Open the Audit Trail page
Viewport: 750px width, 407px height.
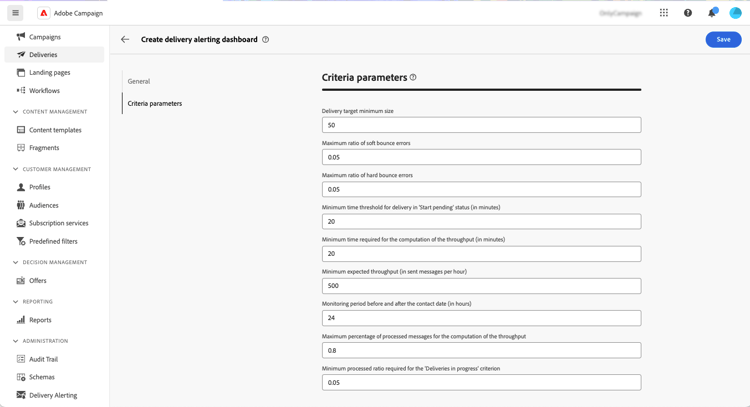pos(43,359)
